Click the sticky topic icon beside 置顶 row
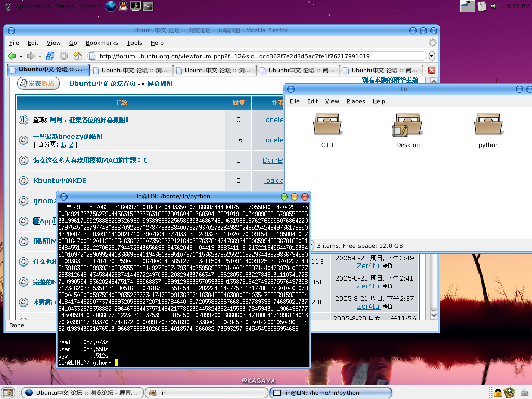The height and width of the screenshot is (399, 532). (23, 120)
